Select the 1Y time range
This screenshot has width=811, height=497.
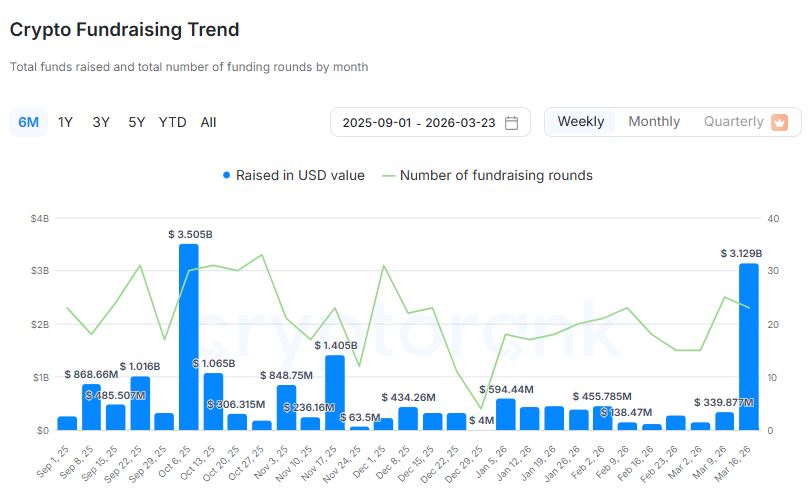(x=66, y=122)
